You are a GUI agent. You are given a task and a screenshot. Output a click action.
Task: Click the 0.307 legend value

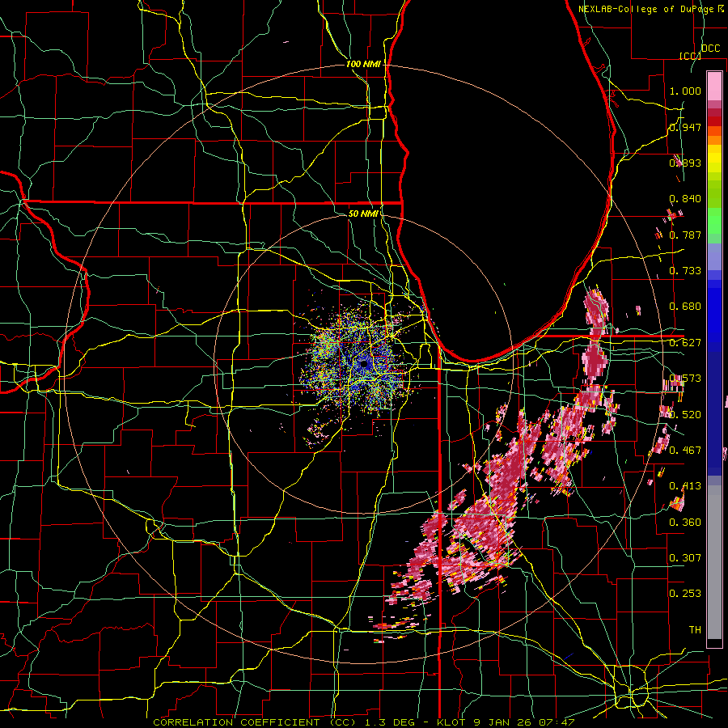685,558
